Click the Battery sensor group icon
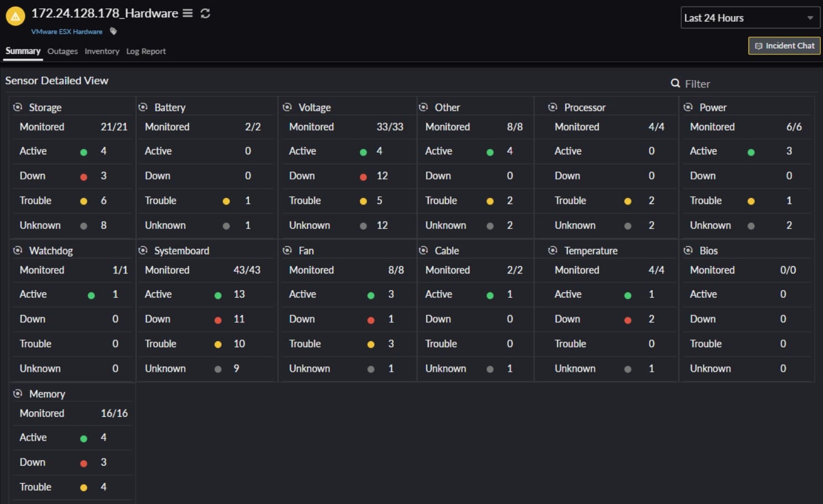Viewport: 823px width, 504px height. (143, 107)
